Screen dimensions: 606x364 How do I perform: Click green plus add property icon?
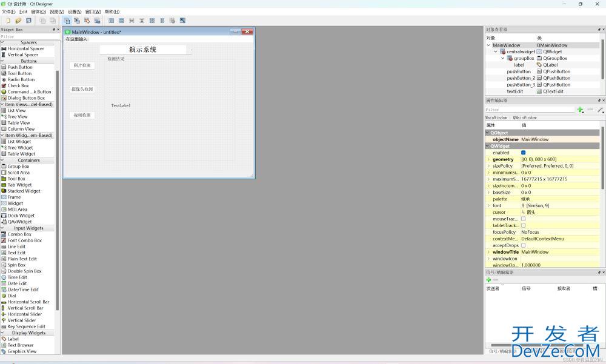click(x=580, y=110)
